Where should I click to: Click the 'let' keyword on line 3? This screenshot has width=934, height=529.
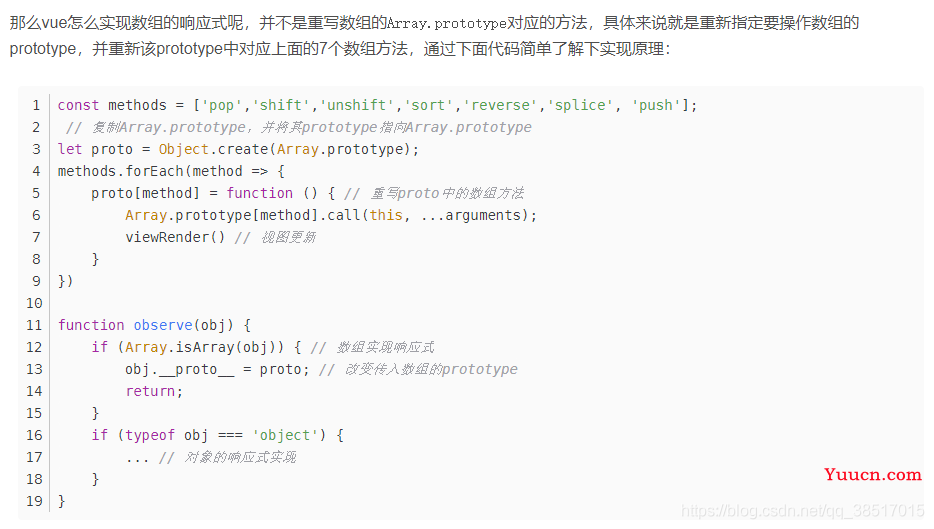(70, 150)
